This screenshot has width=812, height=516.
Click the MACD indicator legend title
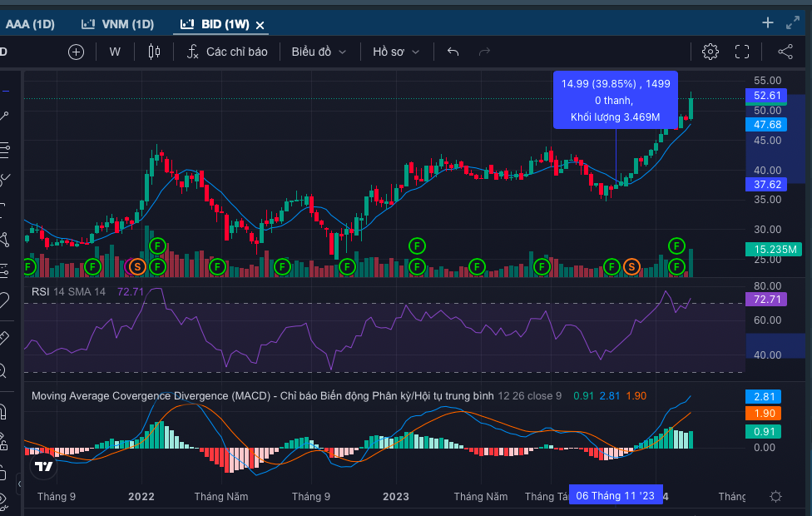point(263,396)
